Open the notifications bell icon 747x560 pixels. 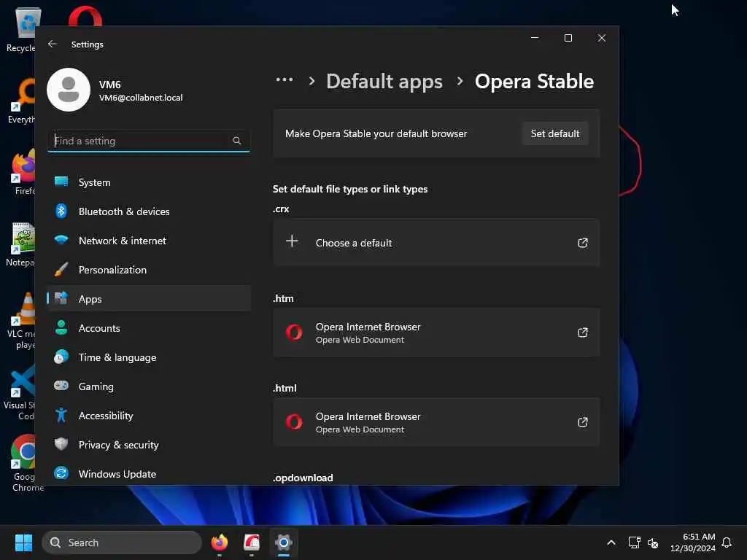click(x=727, y=542)
